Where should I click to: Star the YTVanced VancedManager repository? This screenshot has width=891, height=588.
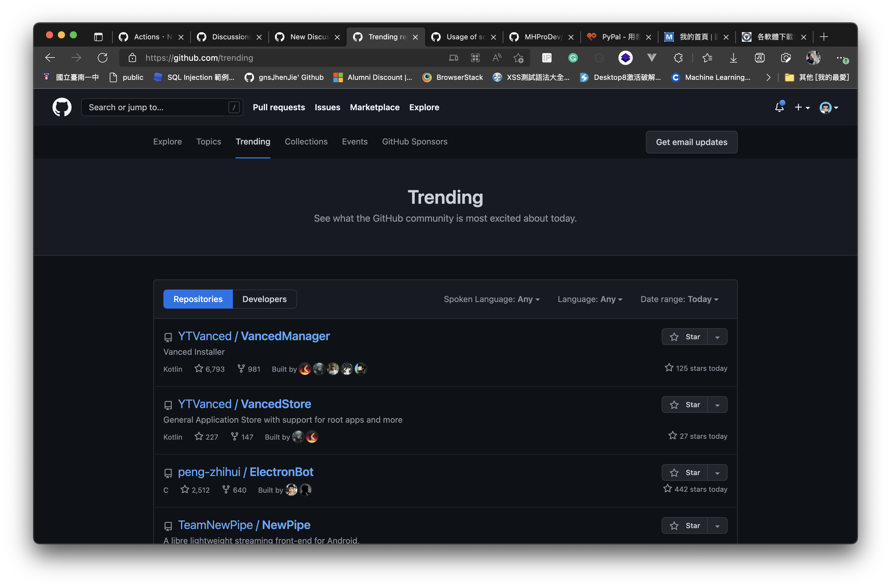685,337
